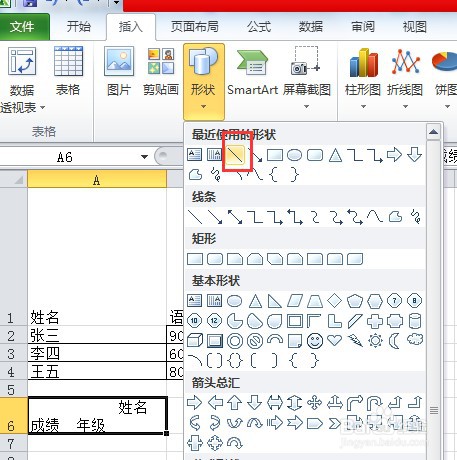Select the up arrow in 箭头总汇
This screenshot has width=457, height=460.
235,403
